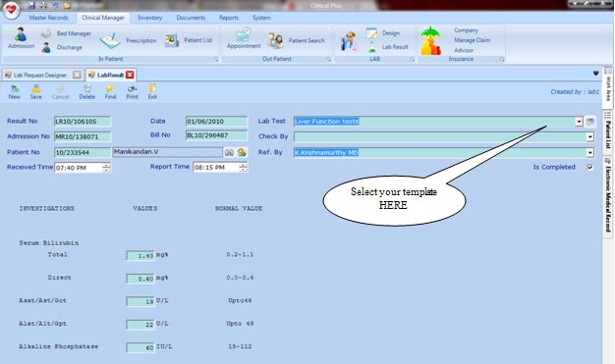Click the Cancel toolbar button
The height and width of the screenshot is (364, 615).
60,92
